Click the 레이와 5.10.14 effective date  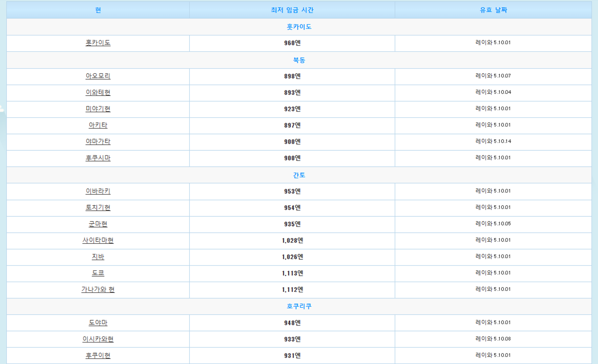point(493,141)
